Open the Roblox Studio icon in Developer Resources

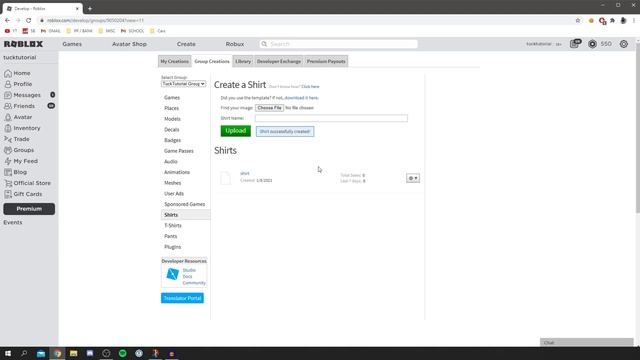tap(172, 274)
